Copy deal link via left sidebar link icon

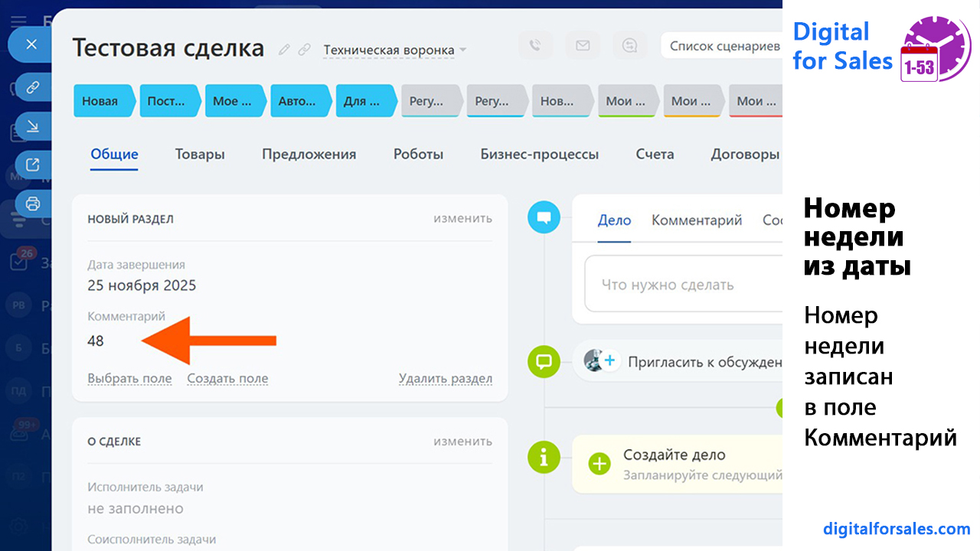pyautogui.click(x=32, y=86)
